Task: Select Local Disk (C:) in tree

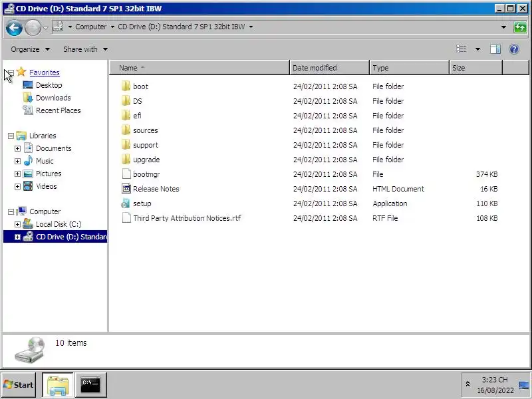Action: [x=59, y=224]
